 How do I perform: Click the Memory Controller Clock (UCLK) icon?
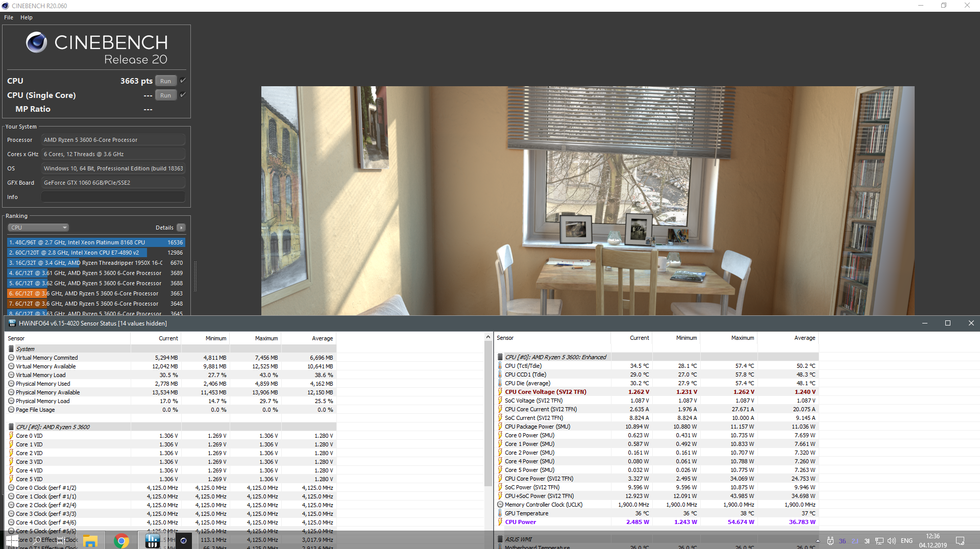500,505
